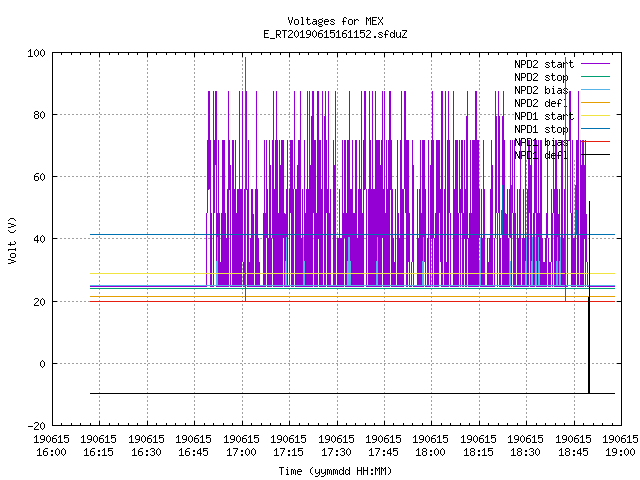Click the "NPD1 stop" legend label
The image size is (640, 480).
tap(541, 129)
